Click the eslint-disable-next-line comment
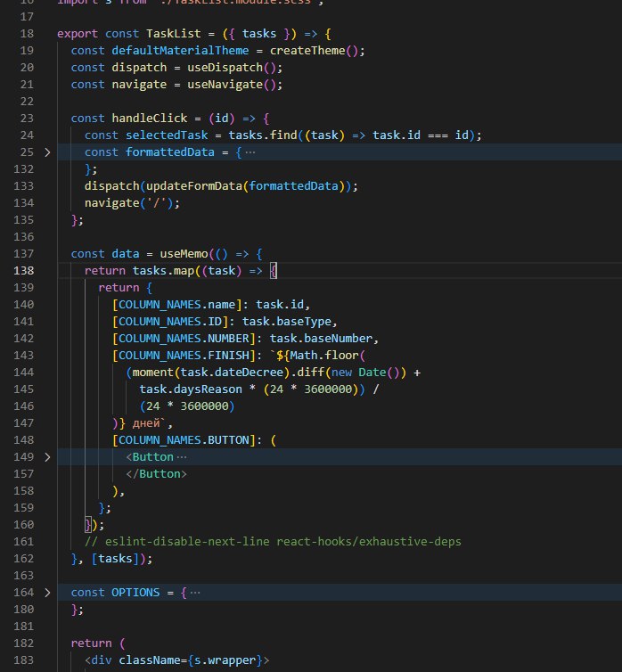This screenshot has height=672, width=622. [273, 542]
